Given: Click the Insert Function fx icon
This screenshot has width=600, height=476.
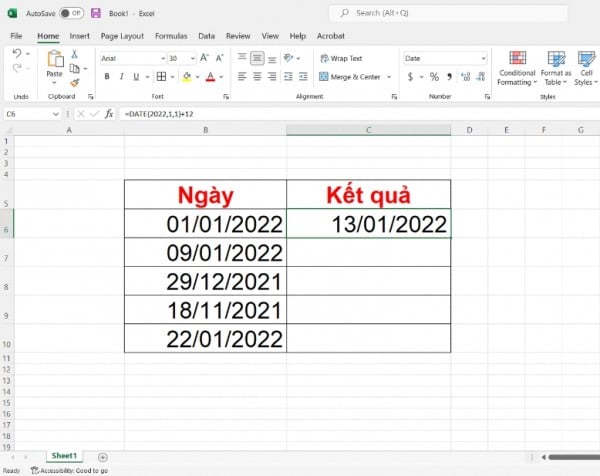Looking at the screenshot, I should pyautogui.click(x=109, y=114).
